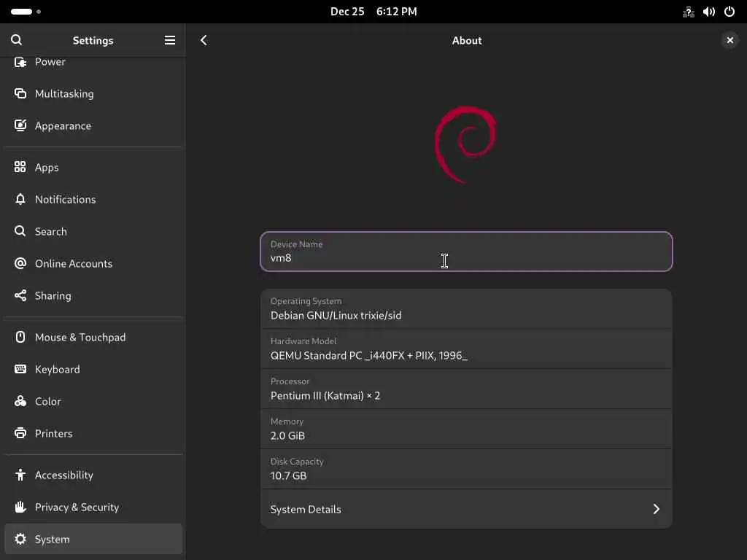Go to Notifications settings
Viewport: 747px width, 560px height.
[93, 200]
